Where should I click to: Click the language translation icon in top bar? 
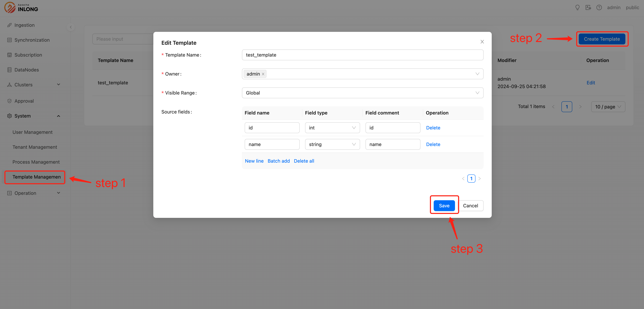[588, 7]
